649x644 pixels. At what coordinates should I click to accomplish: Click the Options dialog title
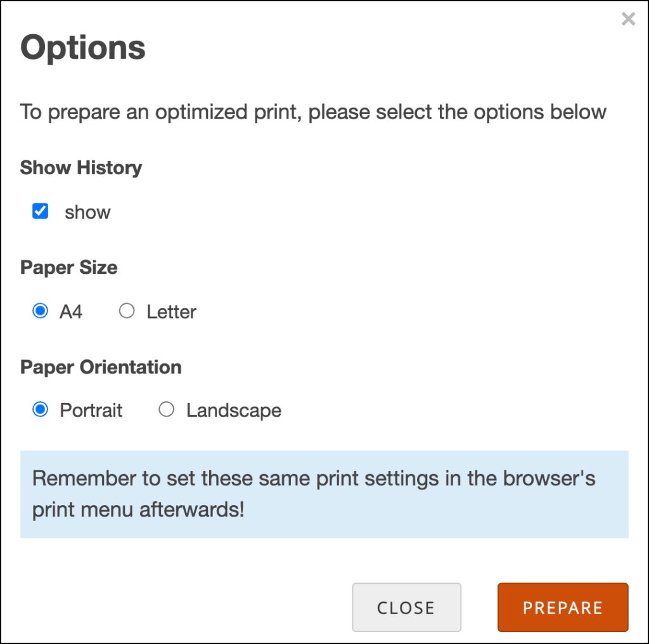(82, 47)
